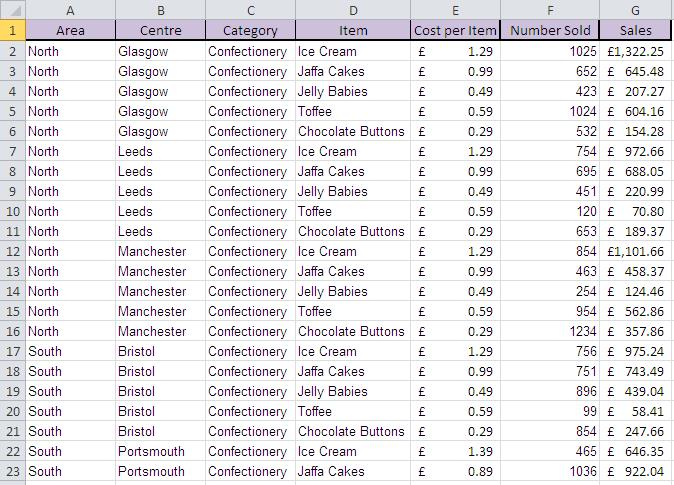This screenshot has height=485, width=674.
Task: Click the first South area cell
Action: [x=69, y=351]
